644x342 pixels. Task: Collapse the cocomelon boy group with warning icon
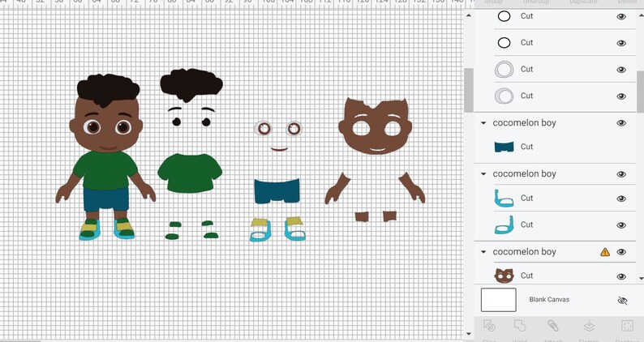click(x=483, y=252)
